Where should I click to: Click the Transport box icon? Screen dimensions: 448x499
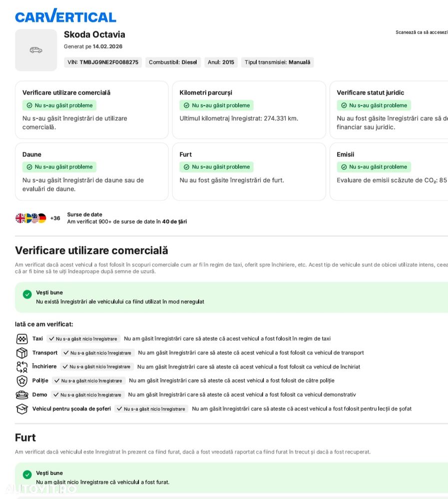click(22, 353)
